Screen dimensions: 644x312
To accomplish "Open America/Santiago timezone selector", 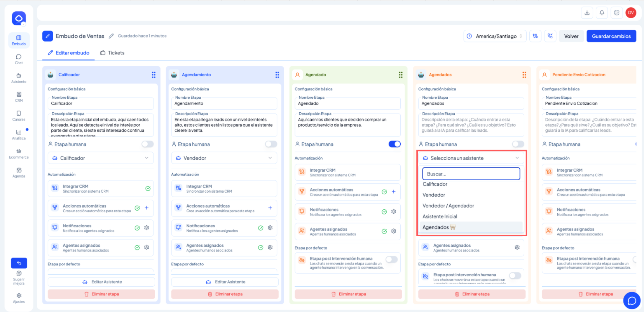I will [495, 36].
